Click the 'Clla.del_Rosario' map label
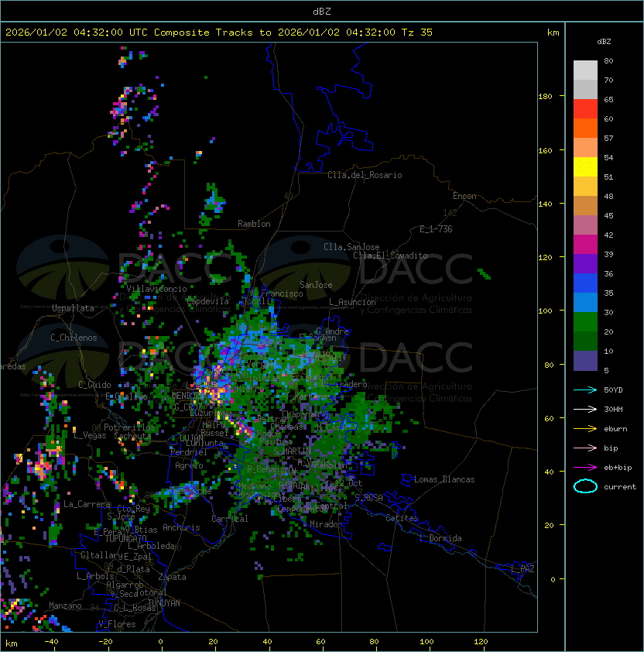 click(x=365, y=175)
